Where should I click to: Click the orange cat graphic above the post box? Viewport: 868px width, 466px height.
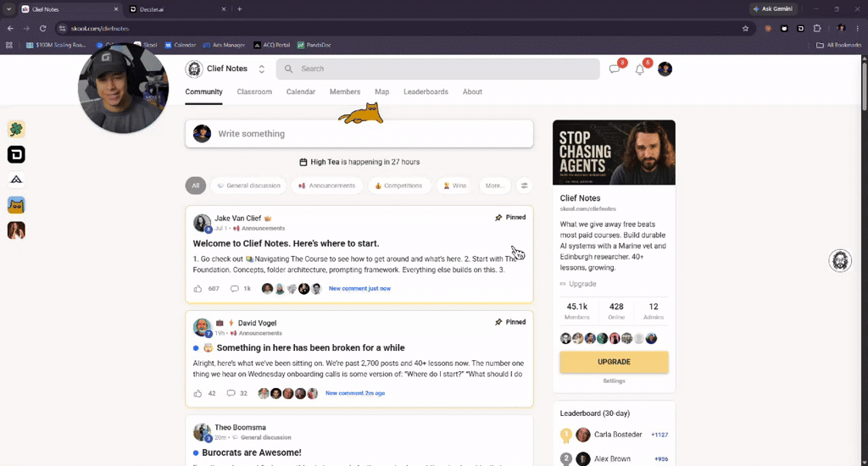tap(360, 114)
